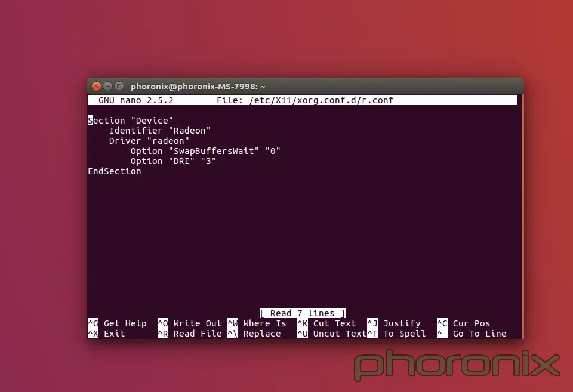Click the EndSection line
Screen dimensions: 573x392
(x=115, y=171)
